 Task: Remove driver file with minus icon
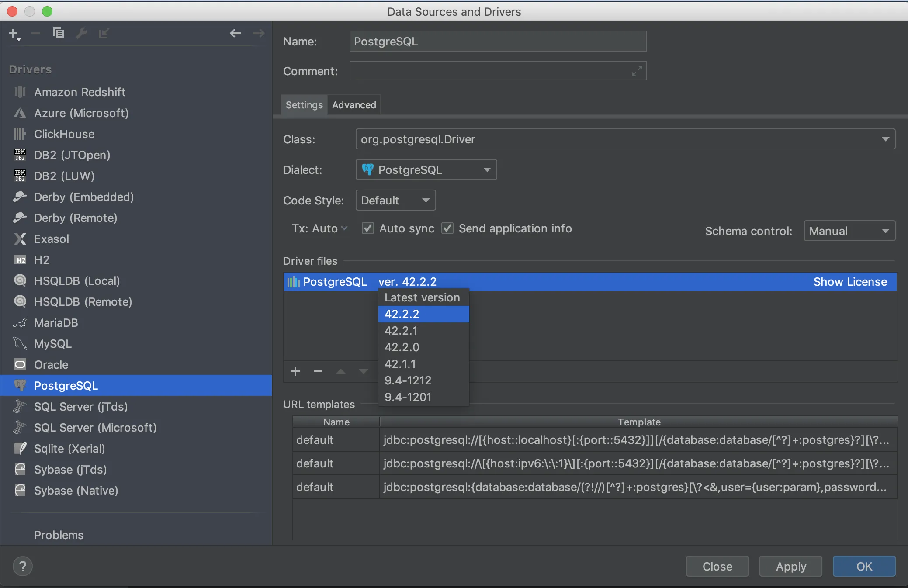tap(318, 371)
